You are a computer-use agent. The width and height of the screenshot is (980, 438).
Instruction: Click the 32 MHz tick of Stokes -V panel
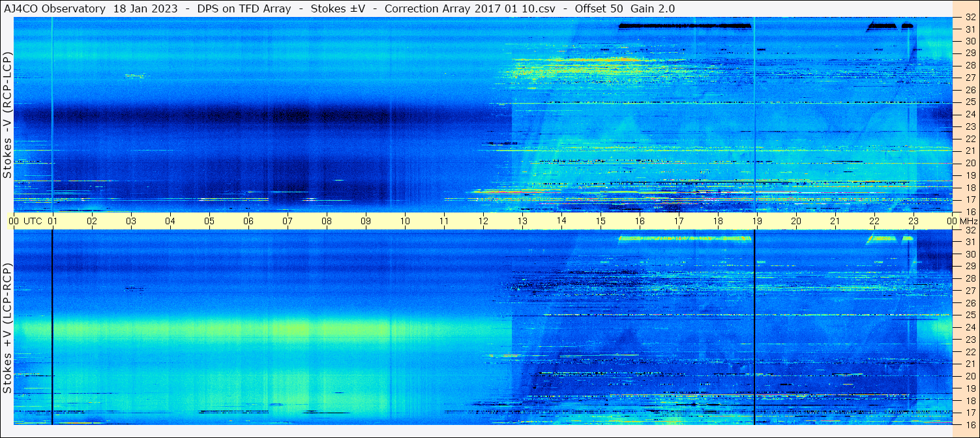(x=970, y=18)
